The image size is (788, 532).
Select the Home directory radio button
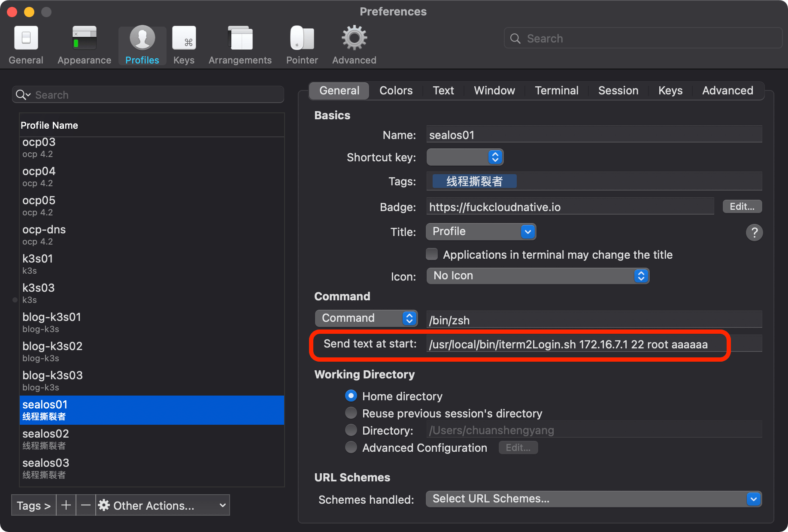(x=351, y=396)
